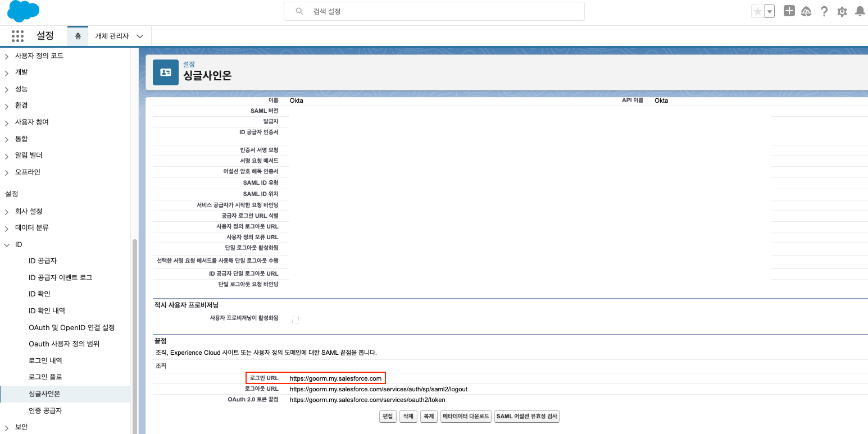Toggle the user provisioning enabled checkbox
Viewport: 868px width, 434px height.
pyautogui.click(x=296, y=320)
